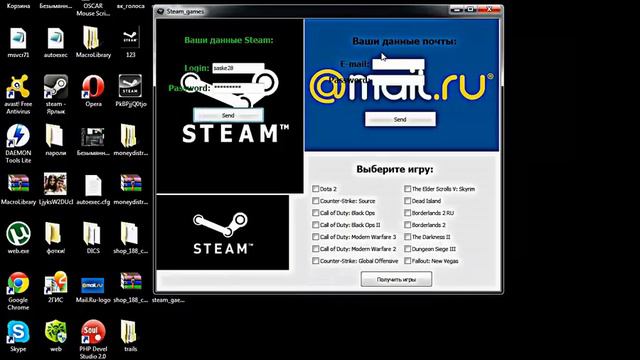640x360 pixels.
Task: Focus the E-mail input field
Action: click(x=398, y=64)
